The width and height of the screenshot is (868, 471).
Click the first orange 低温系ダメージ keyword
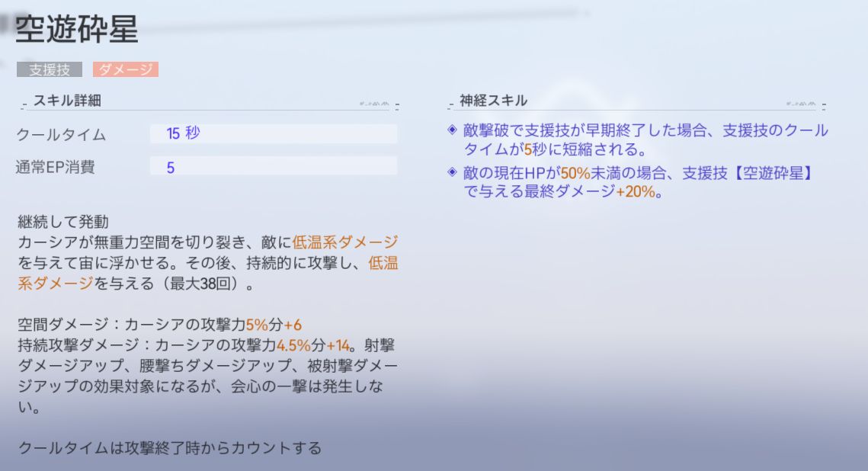click(345, 242)
